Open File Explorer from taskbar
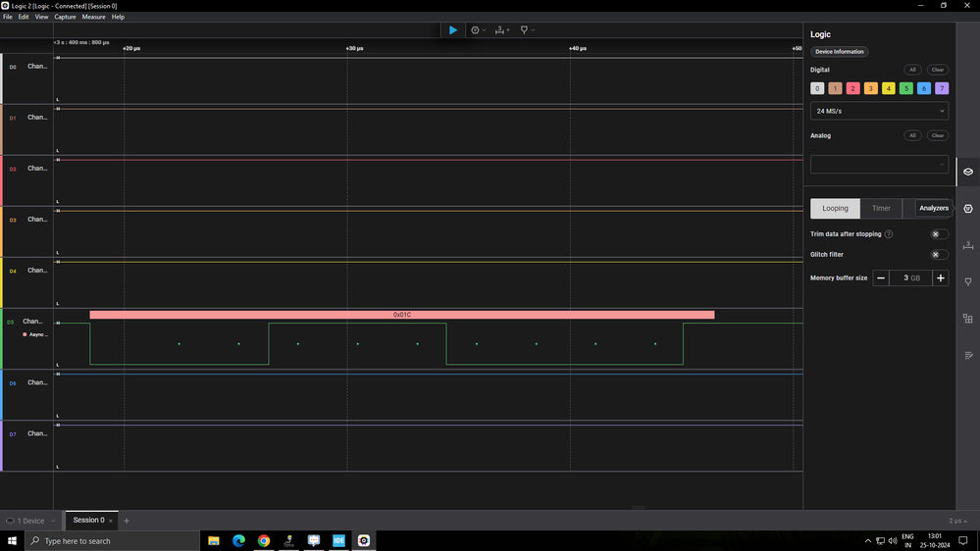The image size is (980, 551). (214, 541)
